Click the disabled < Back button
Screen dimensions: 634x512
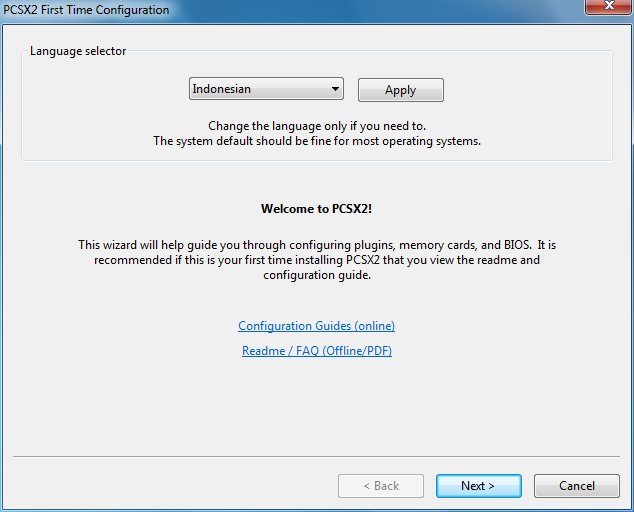click(381, 486)
